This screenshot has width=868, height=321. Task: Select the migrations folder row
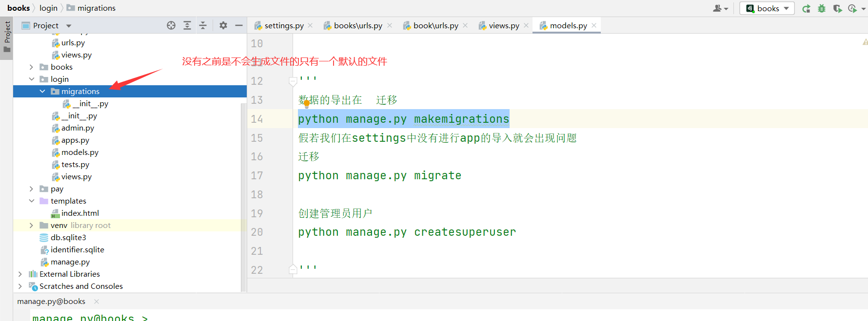pyautogui.click(x=130, y=92)
